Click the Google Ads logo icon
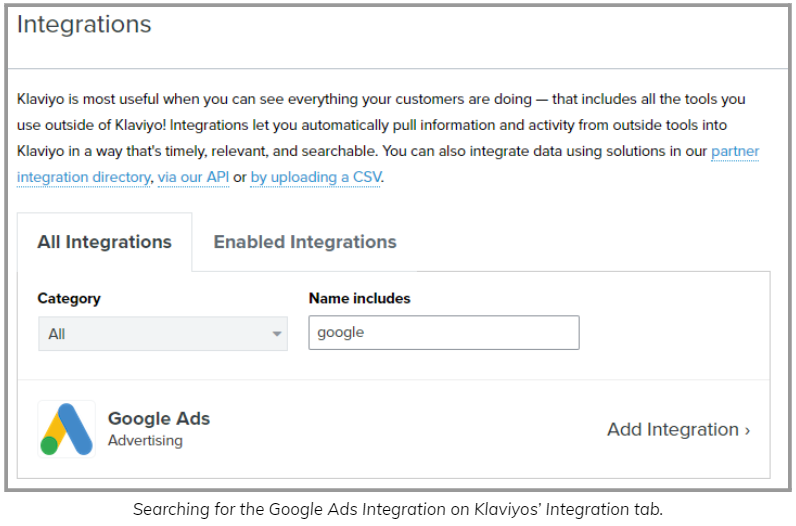796x526 pixels. coord(67,429)
